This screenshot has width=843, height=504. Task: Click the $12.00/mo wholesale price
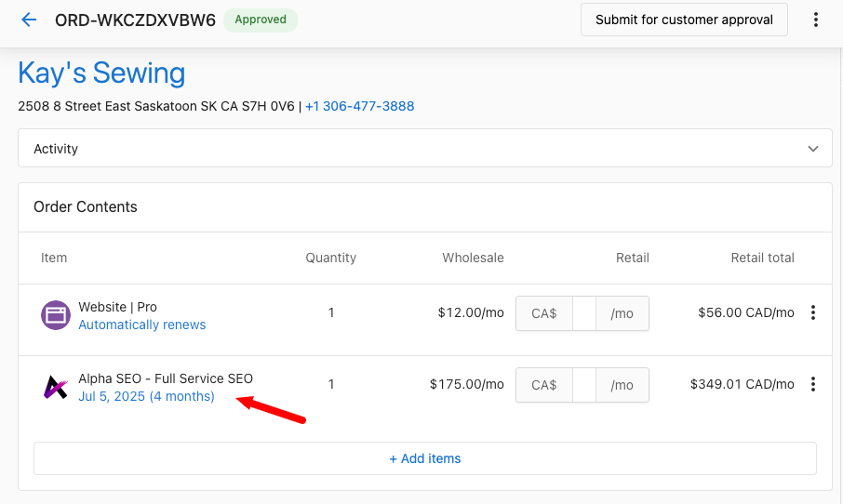[x=471, y=312]
